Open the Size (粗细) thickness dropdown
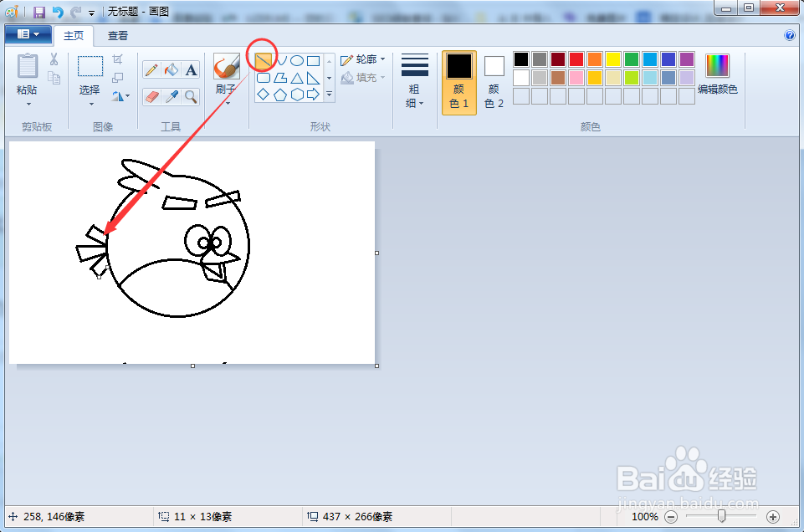 pyautogui.click(x=415, y=81)
